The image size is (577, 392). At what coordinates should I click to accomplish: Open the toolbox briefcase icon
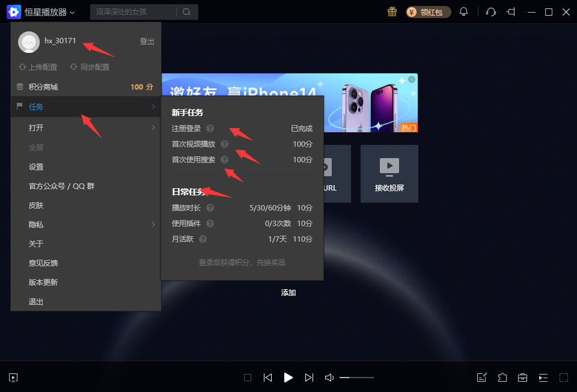pyautogui.click(x=522, y=378)
